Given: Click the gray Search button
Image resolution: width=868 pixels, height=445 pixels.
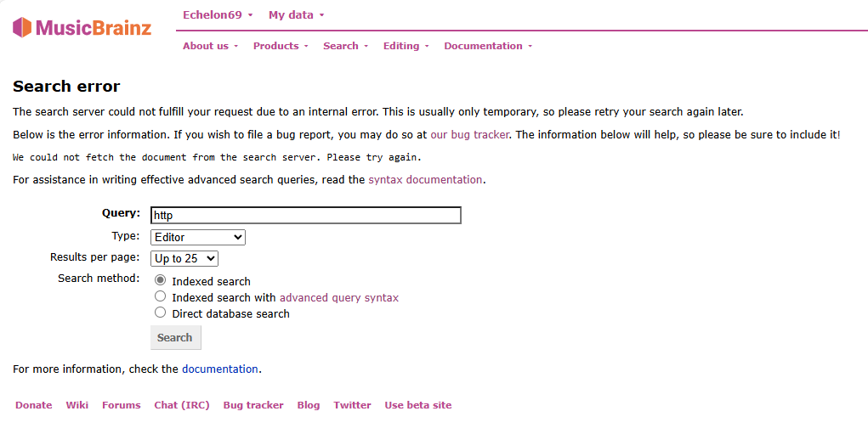Looking at the screenshot, I should tap(175, 337).
